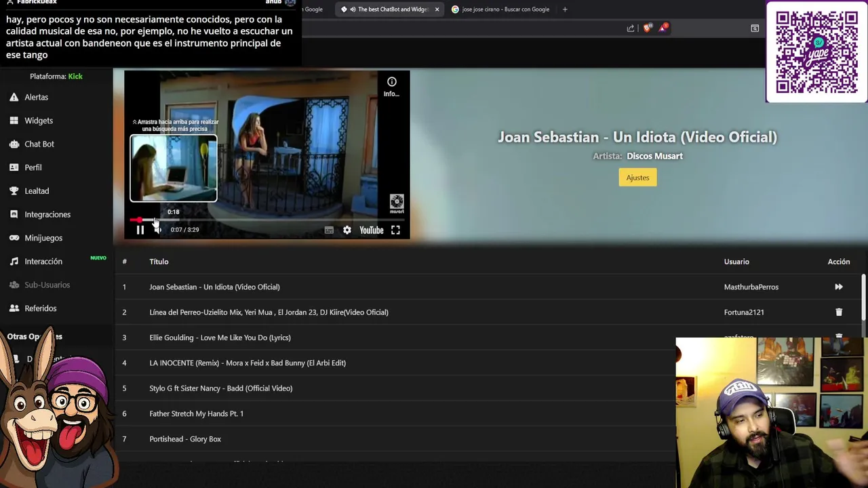The width and height of the screenshot is (868, 488).
Task: Mute the video with the speaker icon
Action: pyautogui.click(x=157, y=230)
